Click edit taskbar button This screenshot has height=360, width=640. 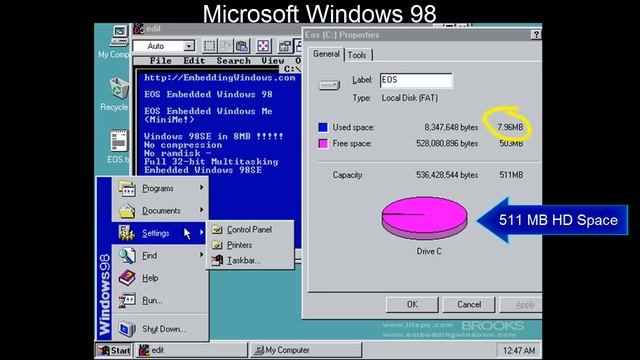coord(191,350)
